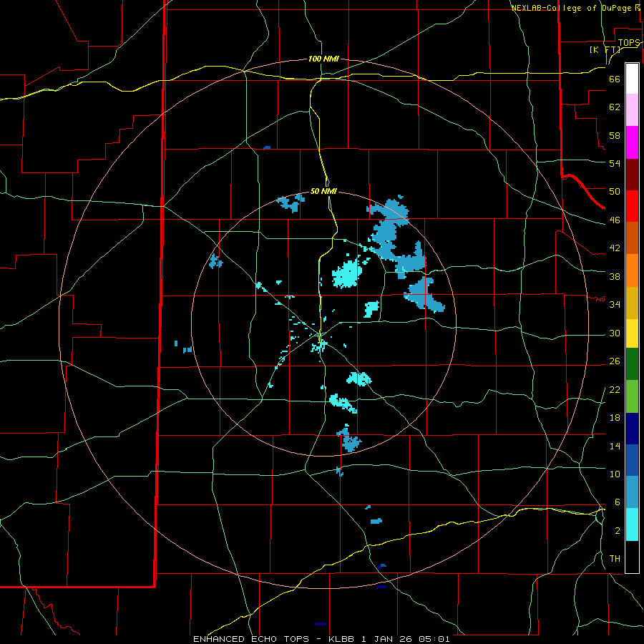Image resolution: width=644 pixels, height=644 pixels.
Task: Click the 50 legend value
Action: (x=615, y=191)
